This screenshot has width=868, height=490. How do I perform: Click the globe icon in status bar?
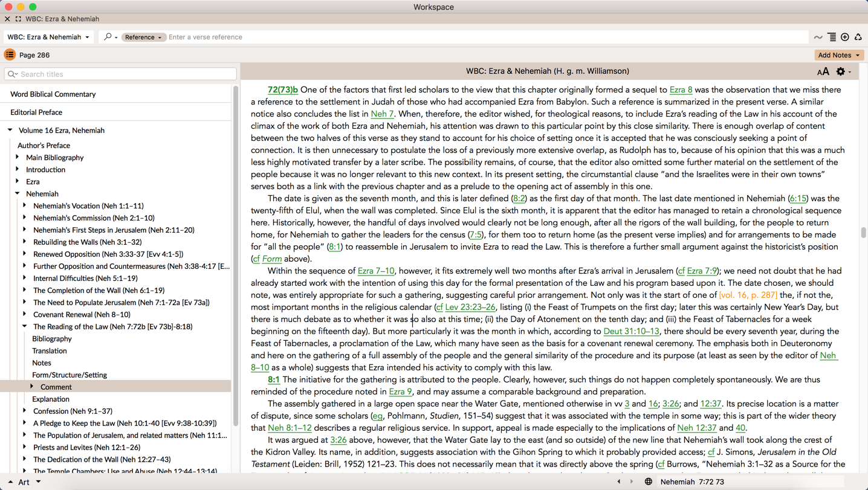click(x=648, y=482)
